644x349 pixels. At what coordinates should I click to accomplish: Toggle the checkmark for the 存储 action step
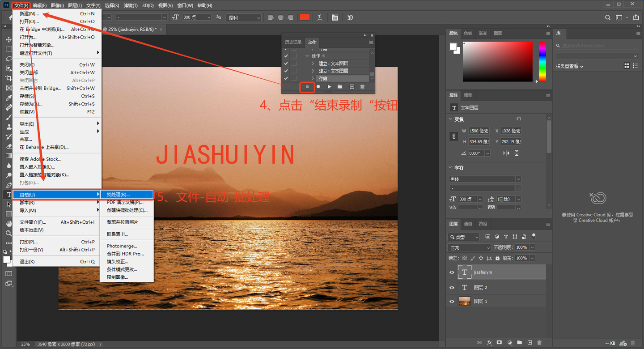[286, 78]
